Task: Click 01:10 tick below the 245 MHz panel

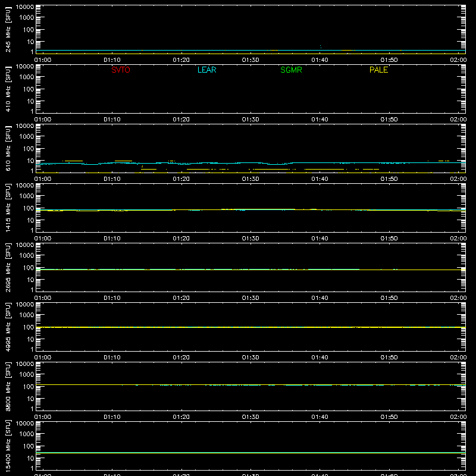Action: coord(112,60)
